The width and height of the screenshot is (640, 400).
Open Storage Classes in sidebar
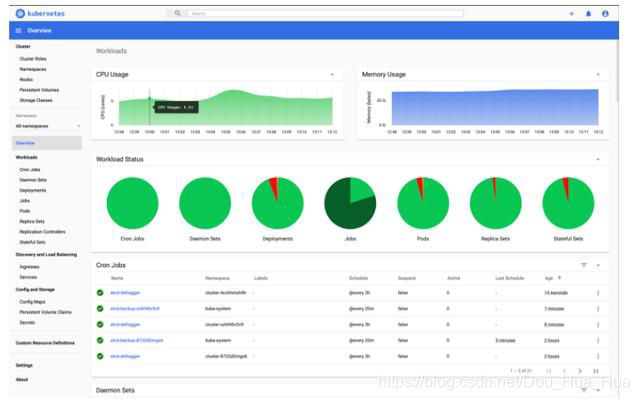(36, 100)
